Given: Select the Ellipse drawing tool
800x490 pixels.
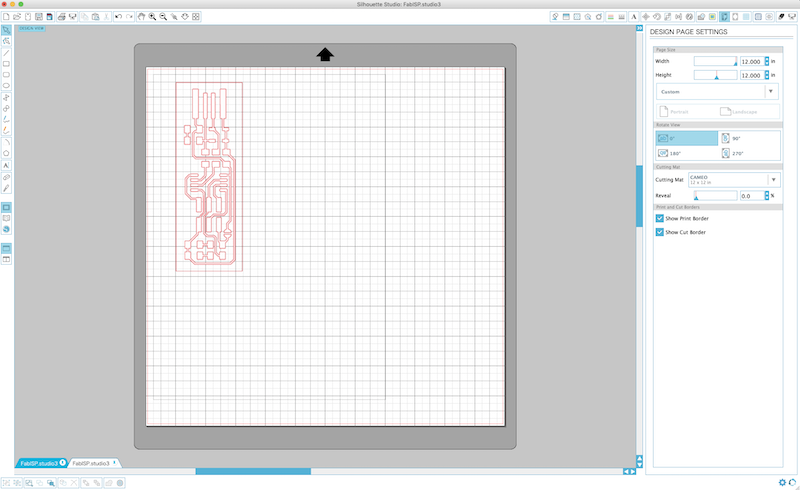Looking at the screenshot, I should click(6, 86).
